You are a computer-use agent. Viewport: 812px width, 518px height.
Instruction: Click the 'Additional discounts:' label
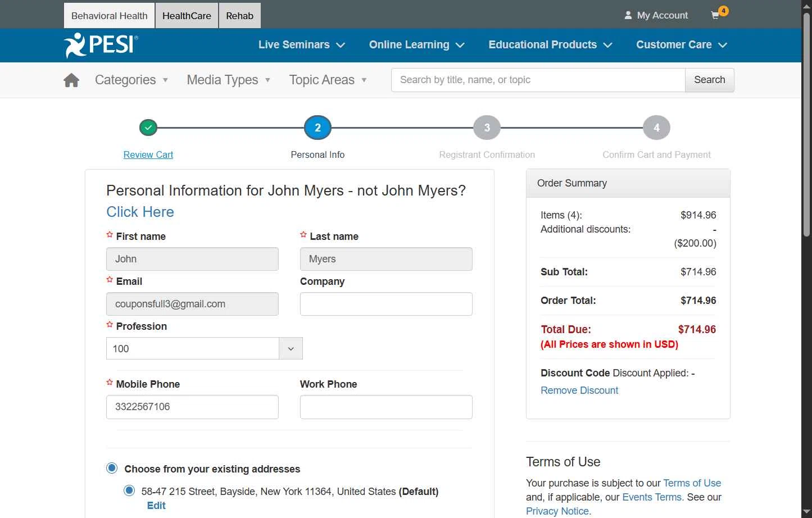(586, 229)
